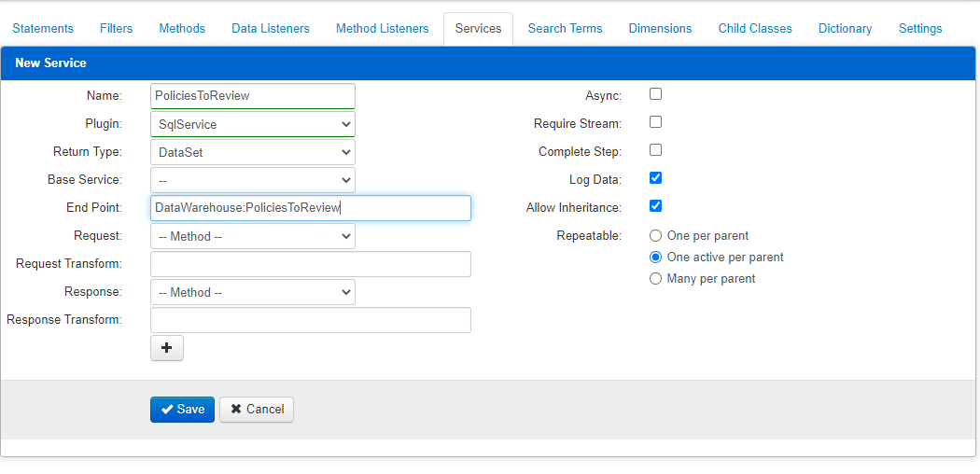Select the One per parent option
This screenshot has height=474, width=980.
coord(655,236)
